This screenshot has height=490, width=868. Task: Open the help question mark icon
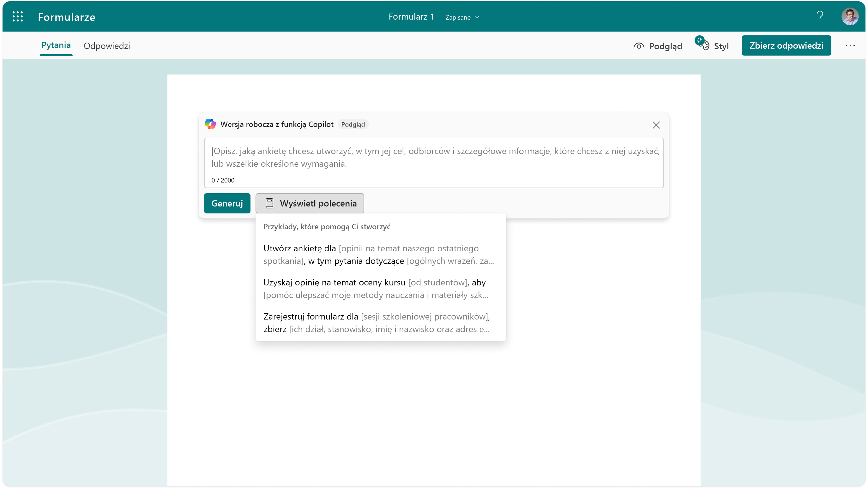coord(820,16)
